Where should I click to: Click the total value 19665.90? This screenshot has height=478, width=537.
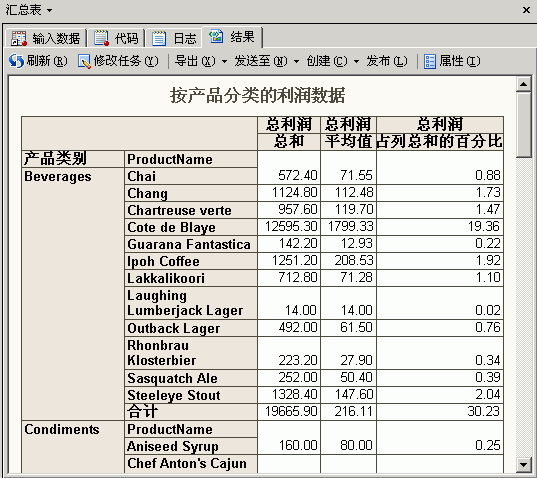point(291,412)
